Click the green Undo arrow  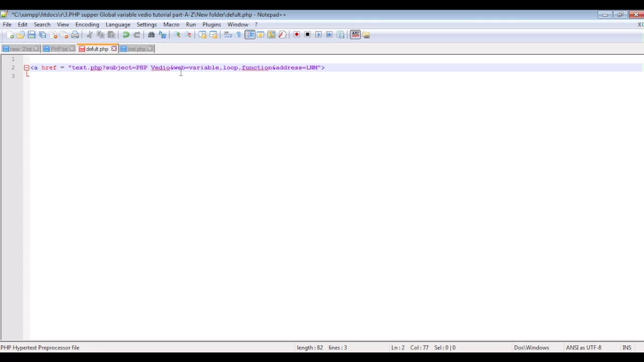pos(126,35)
